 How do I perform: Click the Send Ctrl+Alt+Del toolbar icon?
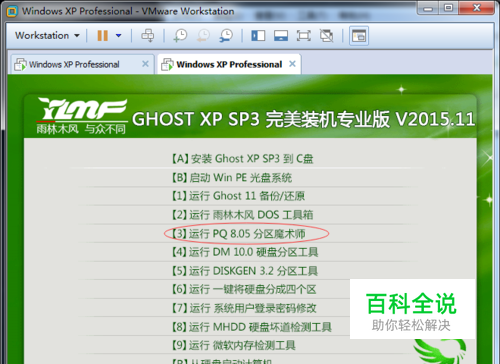[148, 35]
